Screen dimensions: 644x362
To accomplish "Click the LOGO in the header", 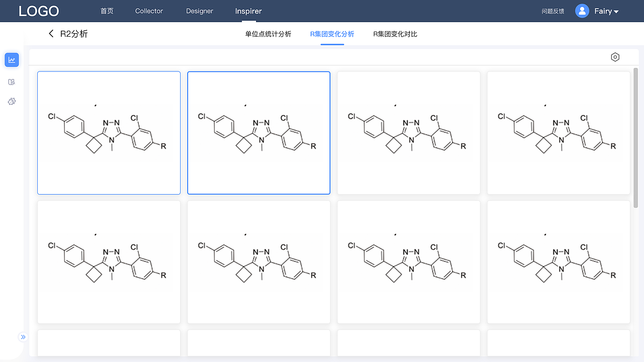I will coord(39,11).
